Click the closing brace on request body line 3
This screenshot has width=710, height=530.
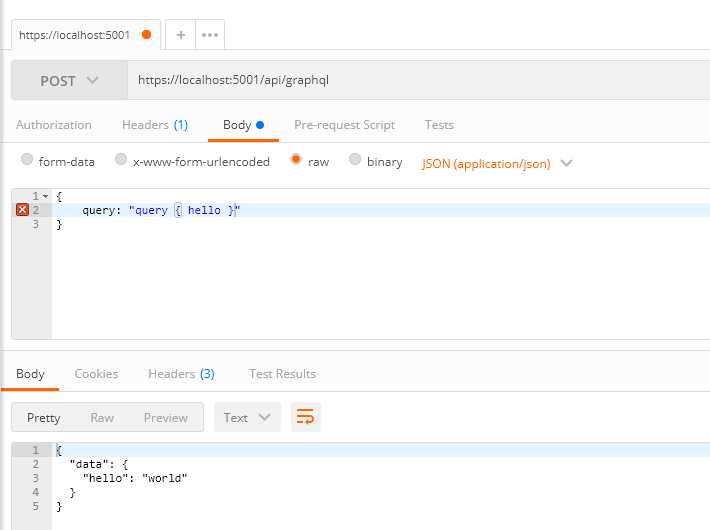[59, 224]
